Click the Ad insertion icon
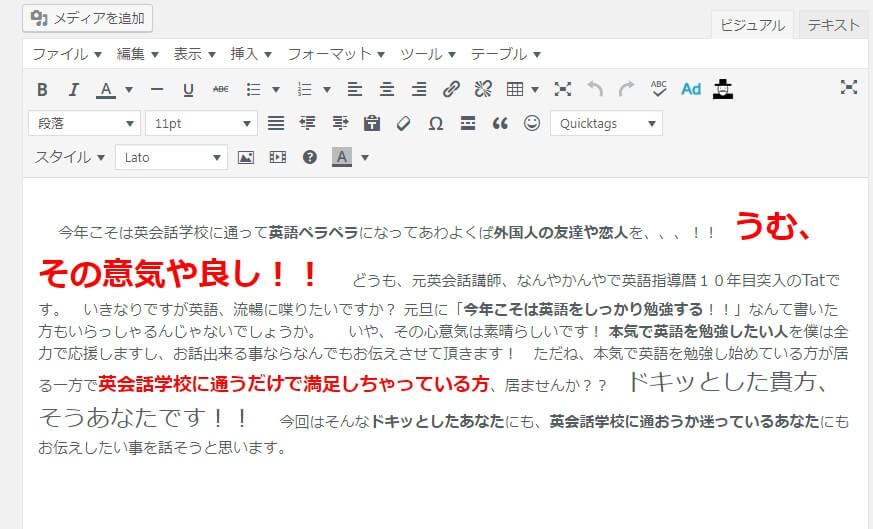Viewport: 873px width, 529px height. (x=691, y=89)
